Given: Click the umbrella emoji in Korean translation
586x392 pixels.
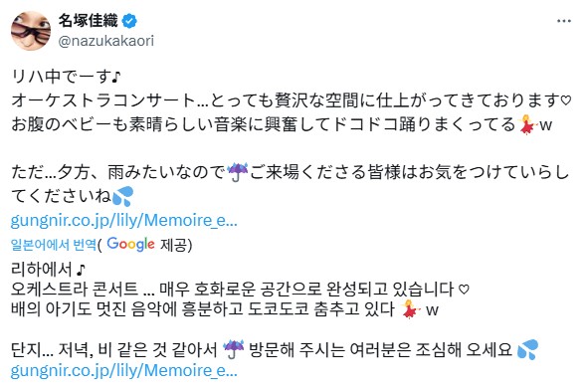Looking at the screenshot, I should tap(233, 349).
